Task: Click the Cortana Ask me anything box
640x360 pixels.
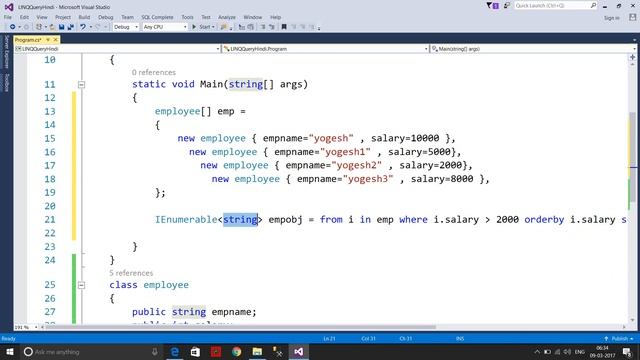Action: 92,351
